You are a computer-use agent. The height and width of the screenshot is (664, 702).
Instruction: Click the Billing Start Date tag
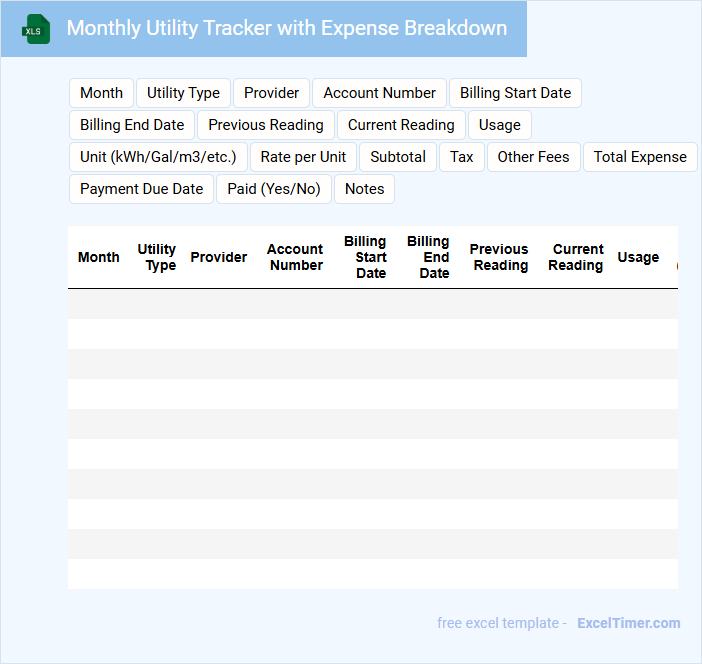pos(515,93)
